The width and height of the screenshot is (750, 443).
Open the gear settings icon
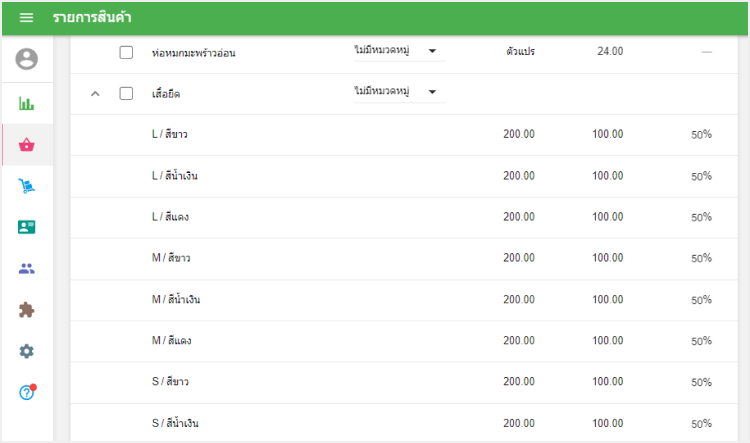coord(27,351)
